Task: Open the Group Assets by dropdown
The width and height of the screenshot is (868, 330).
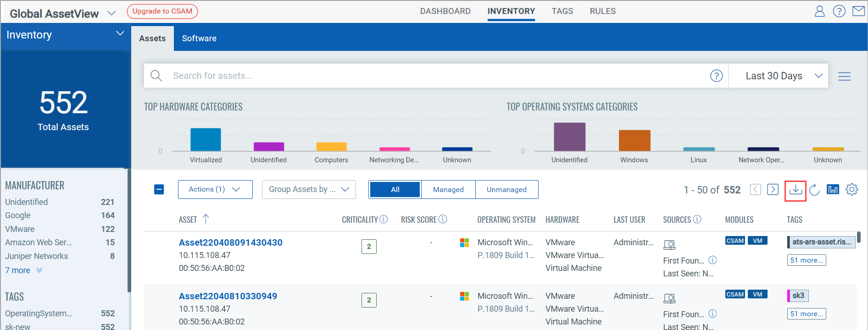Action: 309,189
